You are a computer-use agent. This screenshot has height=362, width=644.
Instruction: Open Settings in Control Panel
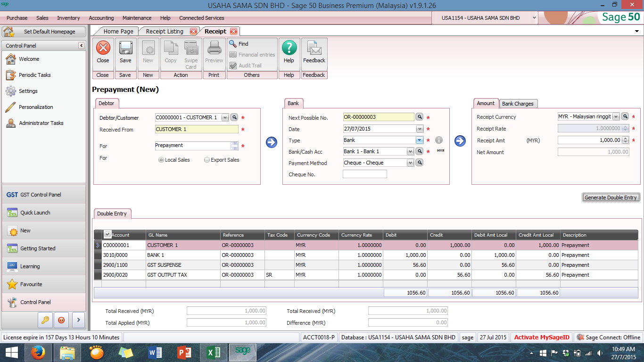28,91
